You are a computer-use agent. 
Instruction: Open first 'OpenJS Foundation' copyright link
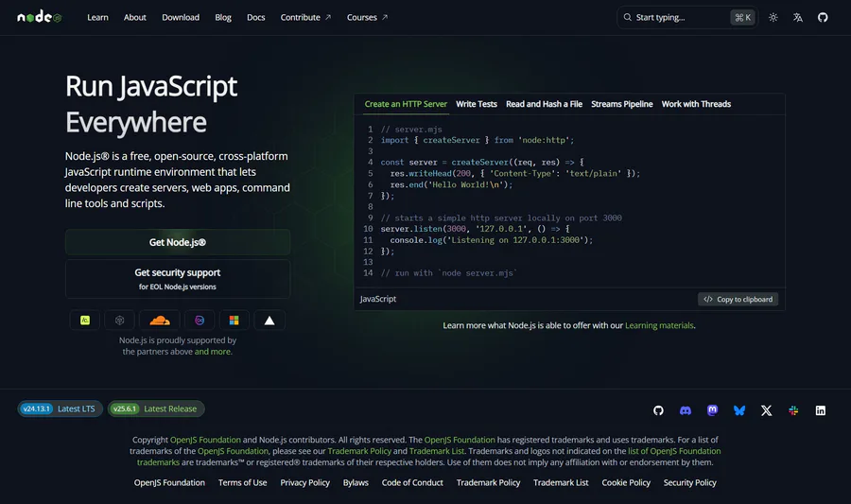point(205,440)
